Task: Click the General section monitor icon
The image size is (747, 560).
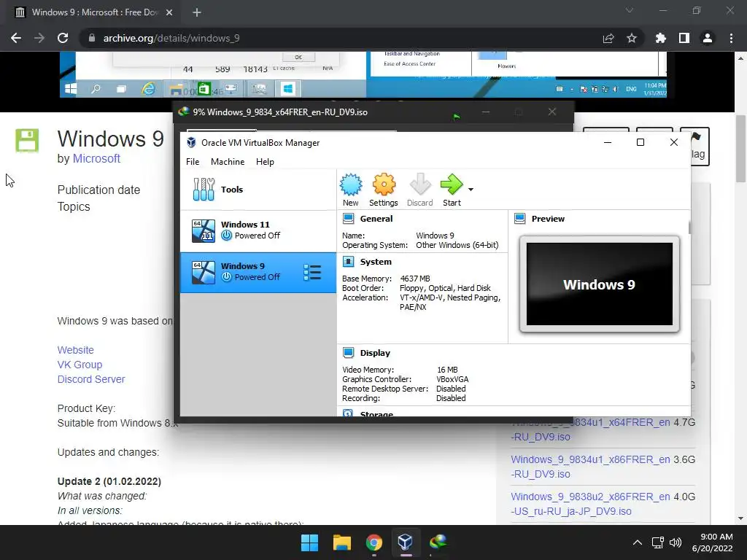Action: (x=349, y=219)
